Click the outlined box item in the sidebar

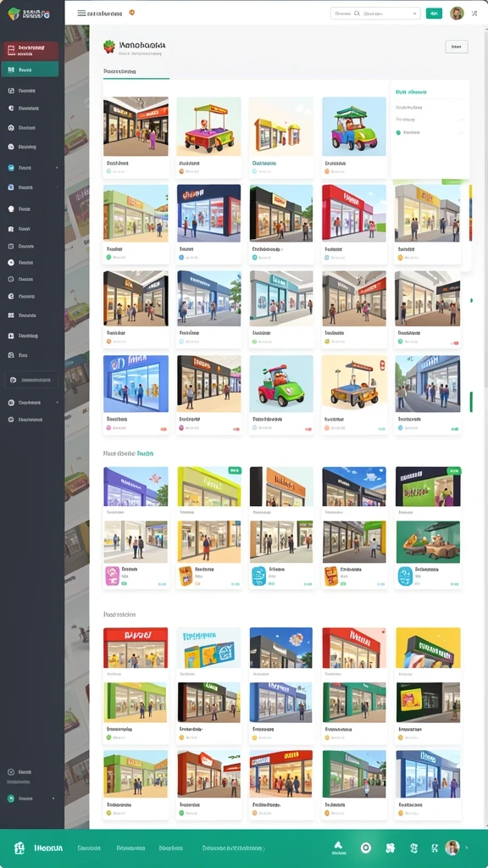pos(31,380)
